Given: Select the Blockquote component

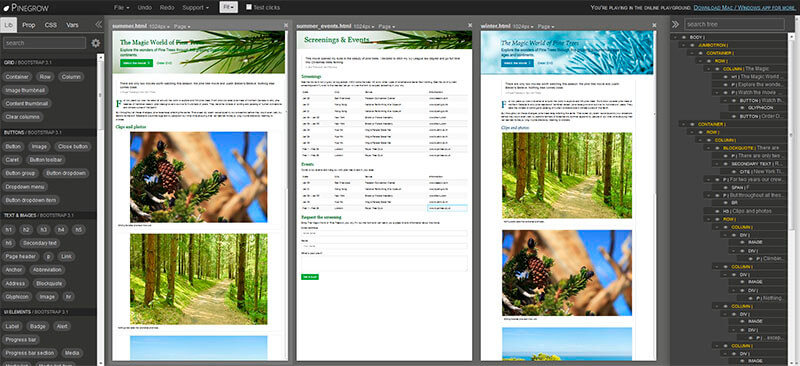Looking at the screenshot, I should [x=49, y=283].
